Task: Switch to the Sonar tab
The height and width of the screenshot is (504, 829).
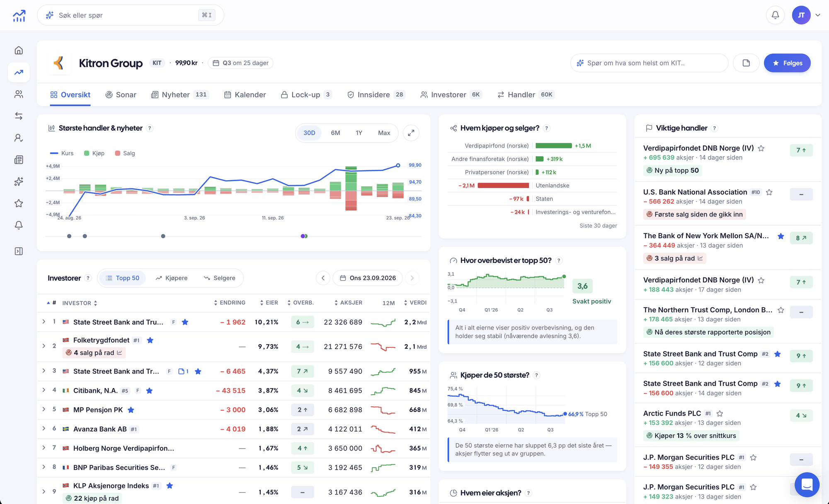Action: [x=121, y=95]
